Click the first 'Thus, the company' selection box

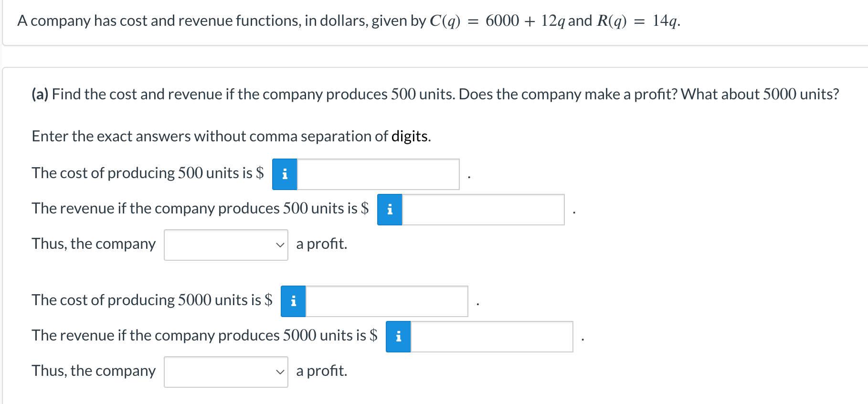[226, 245]
